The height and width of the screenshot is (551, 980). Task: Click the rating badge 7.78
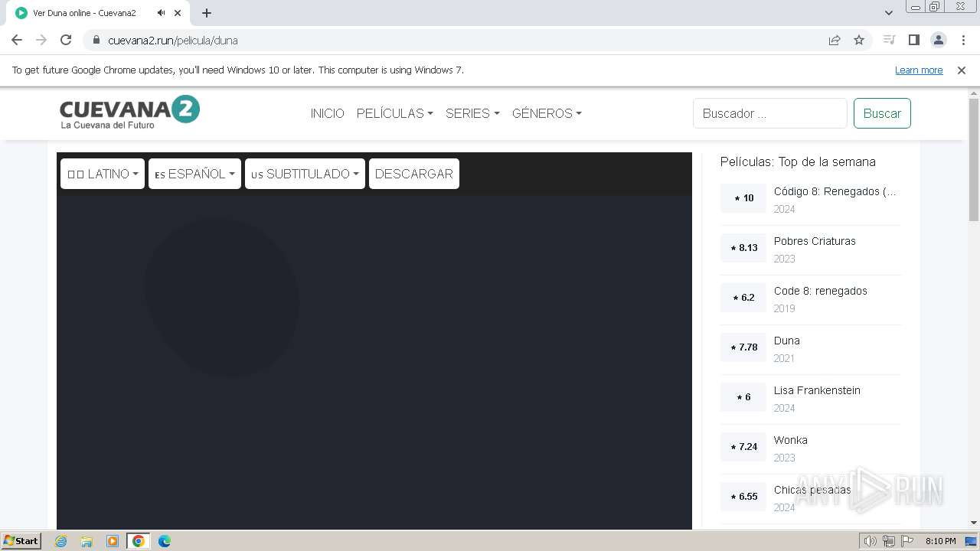743,347
